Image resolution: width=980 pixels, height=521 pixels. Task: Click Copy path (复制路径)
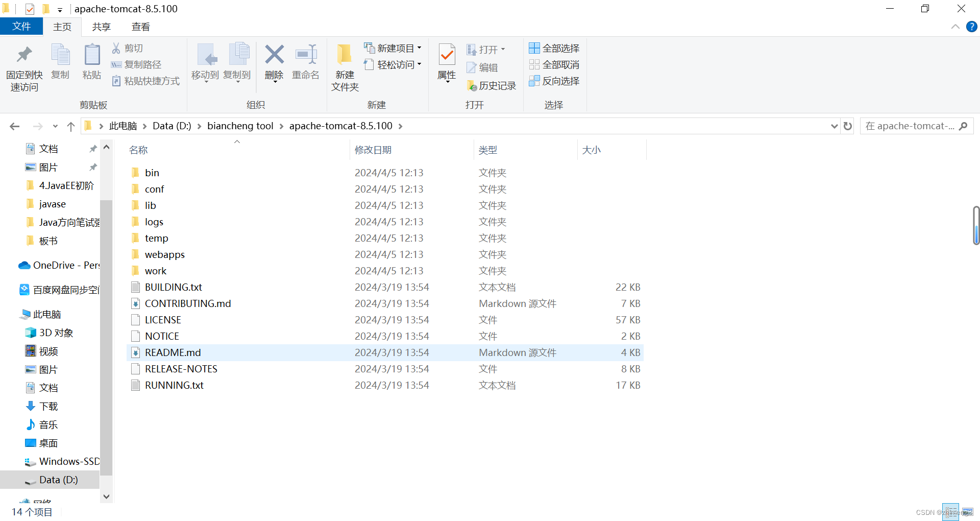coord(136,64)
